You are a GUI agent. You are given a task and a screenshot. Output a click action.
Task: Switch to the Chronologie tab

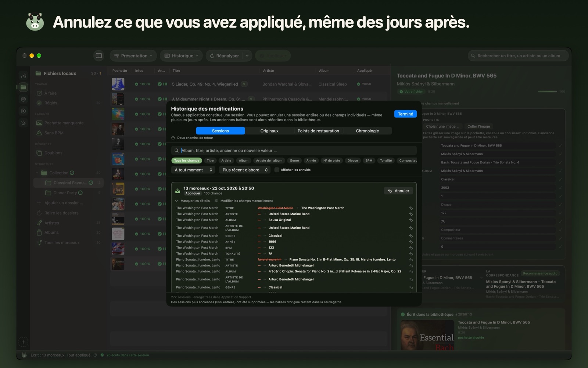[367, 131]
